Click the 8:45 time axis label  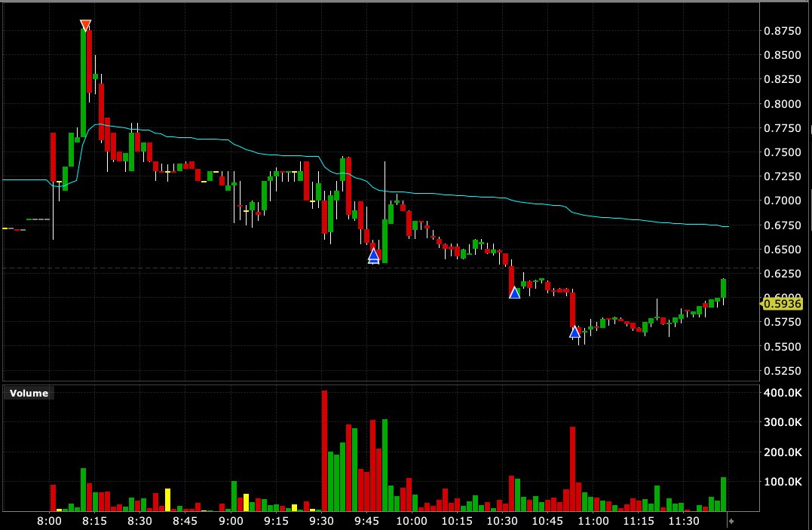tap(185, 521)
